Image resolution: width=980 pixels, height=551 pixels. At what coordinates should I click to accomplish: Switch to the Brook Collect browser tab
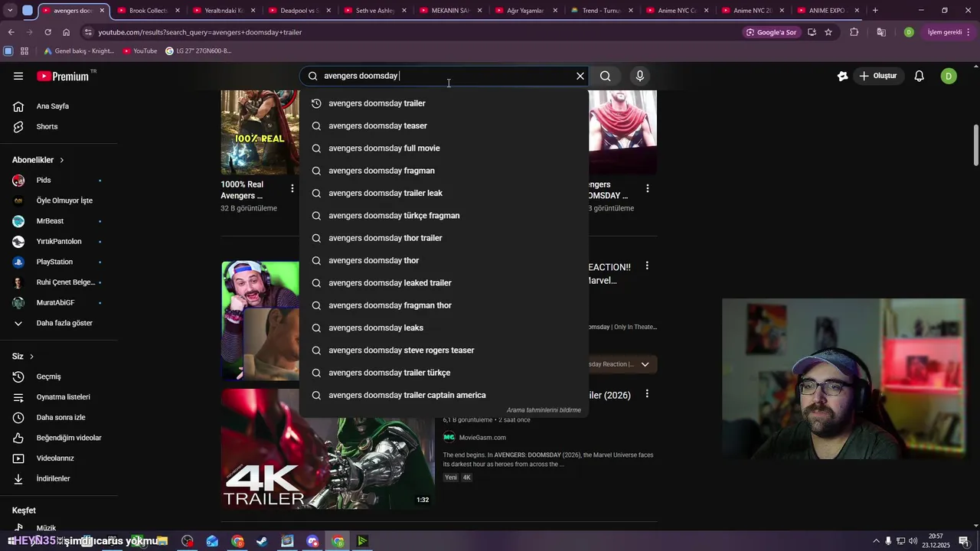tap(148, 11)
